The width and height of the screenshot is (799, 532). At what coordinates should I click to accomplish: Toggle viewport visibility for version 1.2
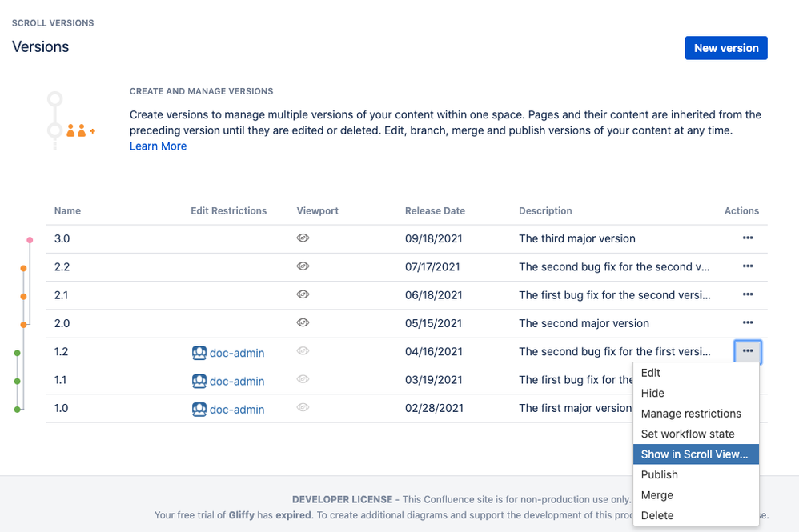[303, 352]
